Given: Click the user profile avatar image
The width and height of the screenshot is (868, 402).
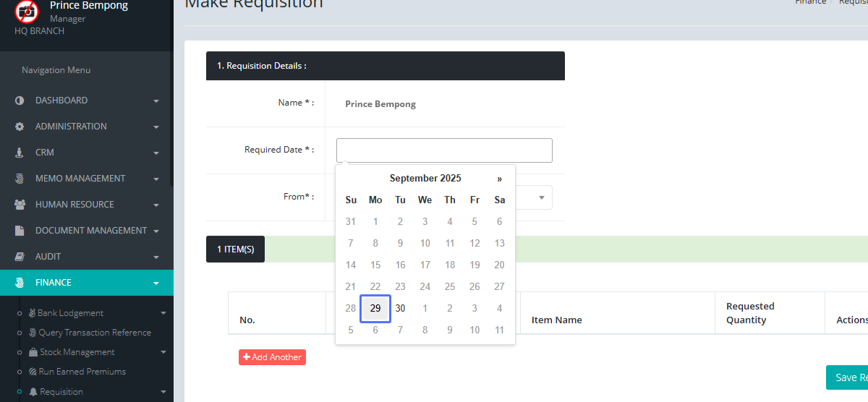Looking at the screenshot, I should pos(27,11).
